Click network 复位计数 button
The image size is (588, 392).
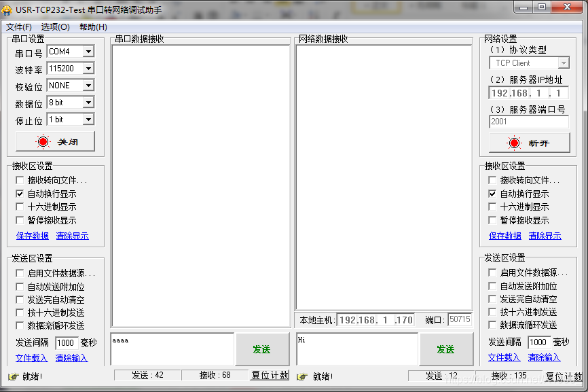click(564, 376)
